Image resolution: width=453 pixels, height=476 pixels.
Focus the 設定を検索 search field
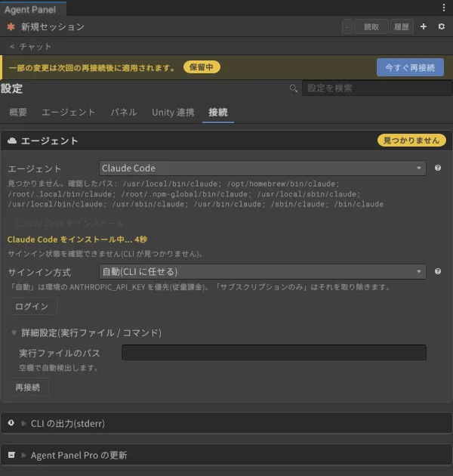[377, 88]
